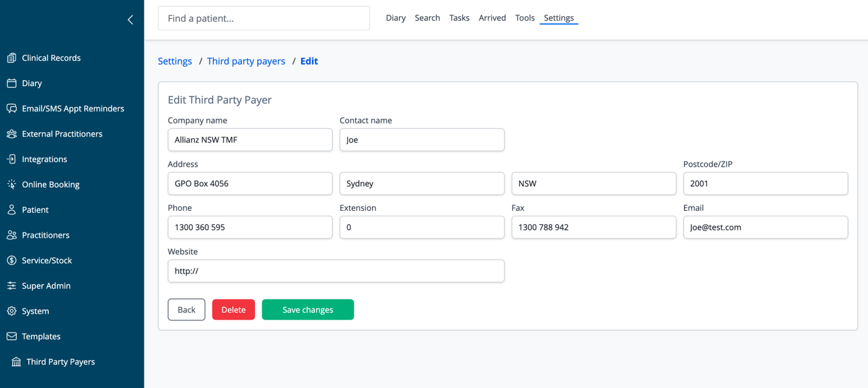Viewport: 868px width, 388px height.
Task: Click the city field containing Sydney
Action: point(422,183)
